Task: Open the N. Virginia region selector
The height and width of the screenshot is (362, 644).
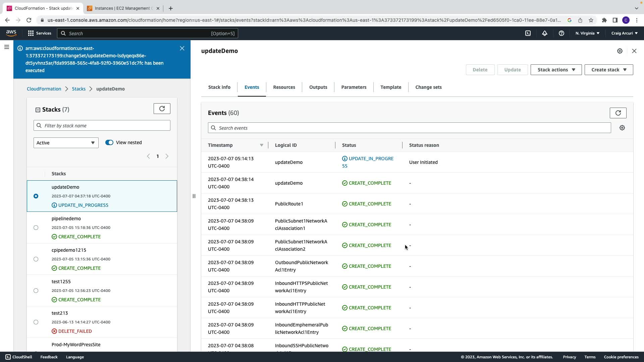Action: (x=587, y=33)
